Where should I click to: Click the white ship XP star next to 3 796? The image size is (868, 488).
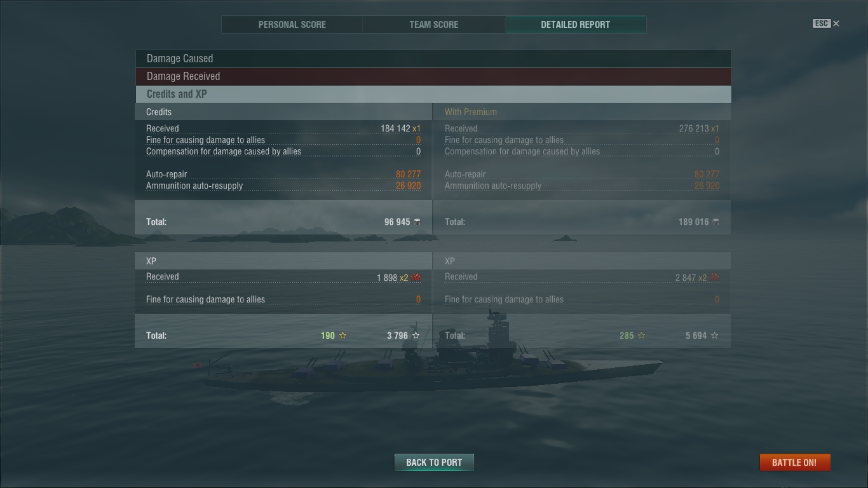point(416,335)
